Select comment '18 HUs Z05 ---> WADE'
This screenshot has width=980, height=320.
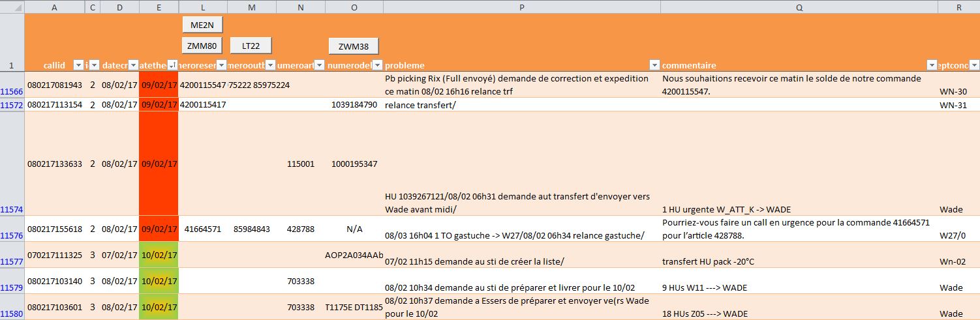[x=799, y=307]
